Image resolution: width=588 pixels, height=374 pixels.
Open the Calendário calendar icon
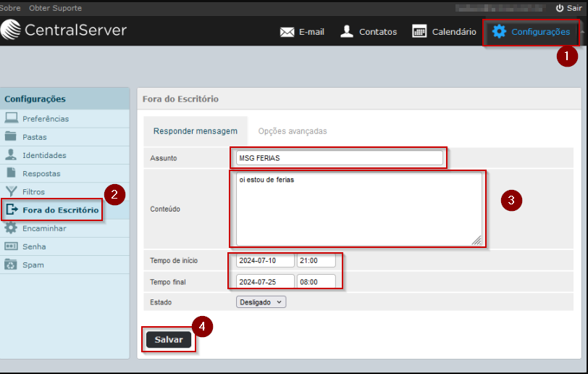pyautogui.click(x=419, y=31)
